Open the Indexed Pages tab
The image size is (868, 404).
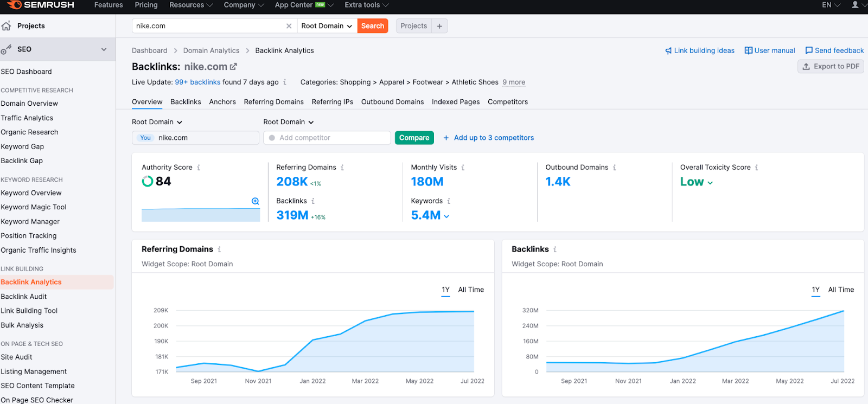[x=456, y=102]
